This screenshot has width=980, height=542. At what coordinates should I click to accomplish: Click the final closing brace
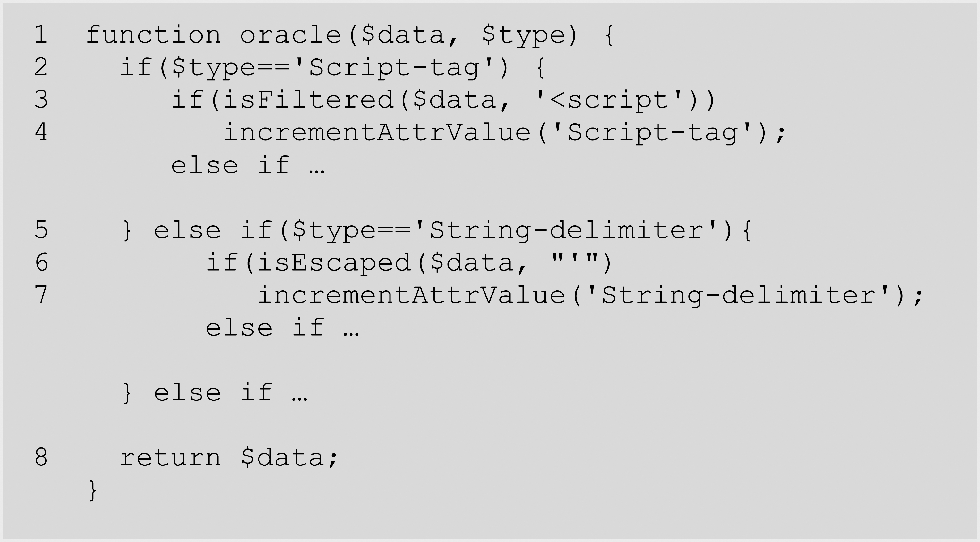point(93,490)
